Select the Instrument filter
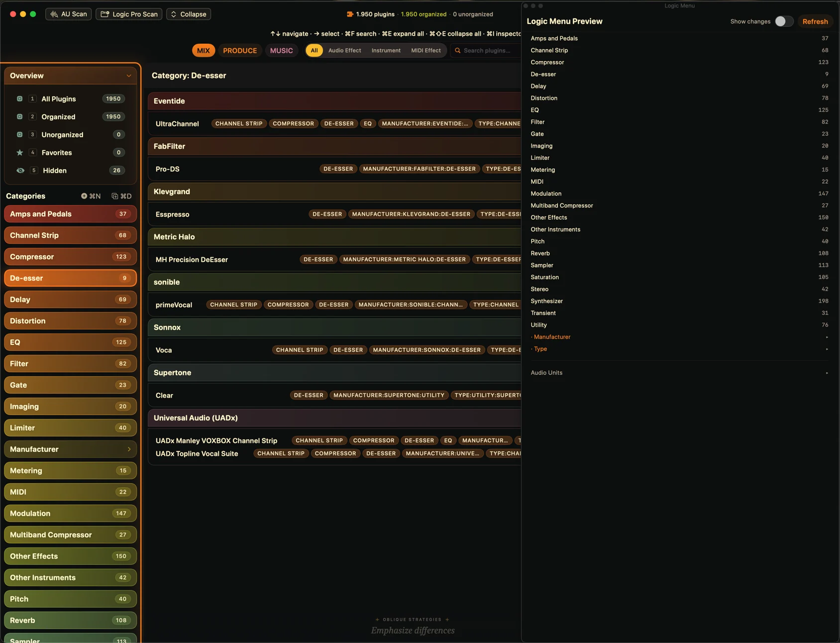The image size is (840, 643). (x=386, y=51)
